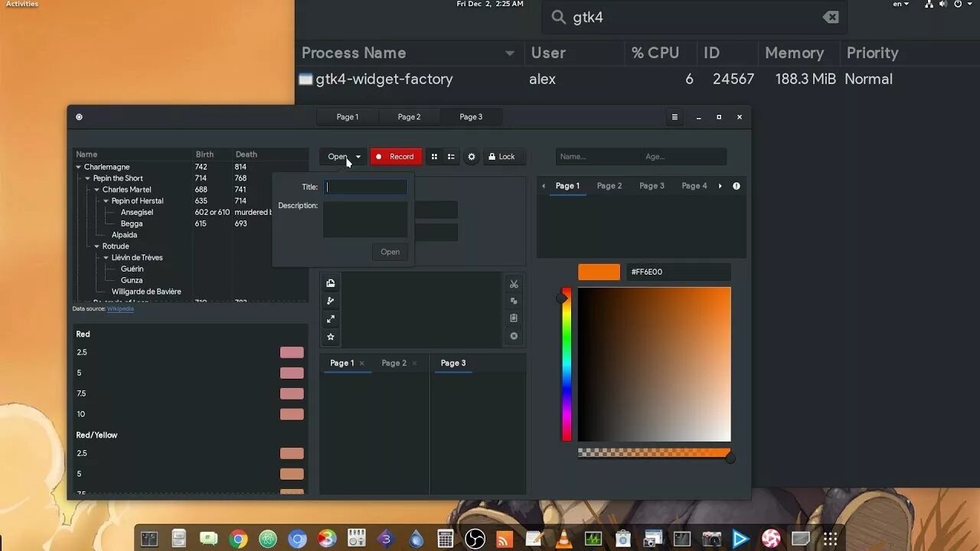980x551 pixels.
Task: Close the bottom Page 1 tab with its X
Action: tap(362, 364)
